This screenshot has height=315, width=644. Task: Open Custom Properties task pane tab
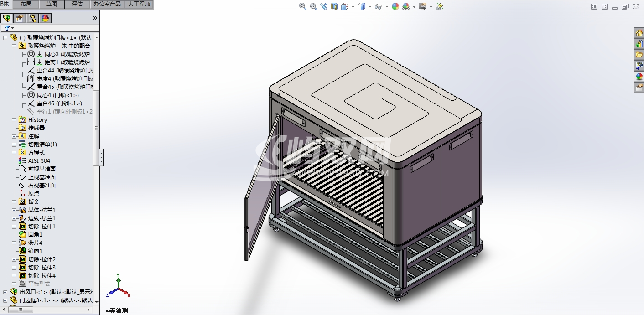pos(639,88)
